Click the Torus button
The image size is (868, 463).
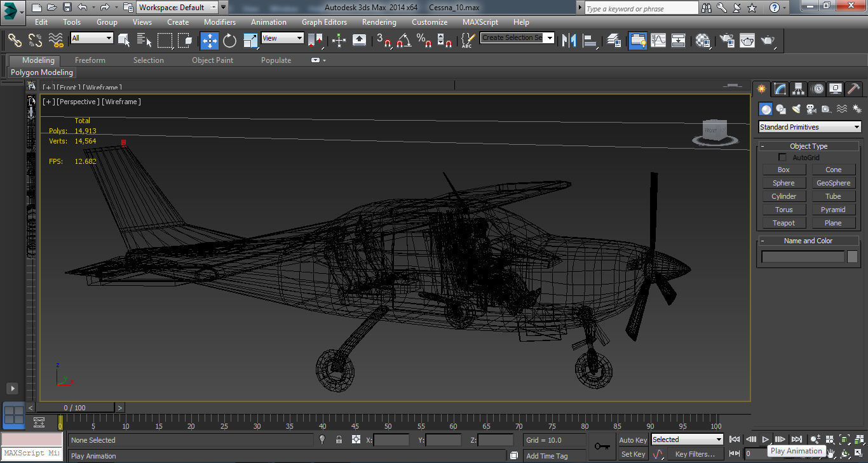(x=783, y=210)
